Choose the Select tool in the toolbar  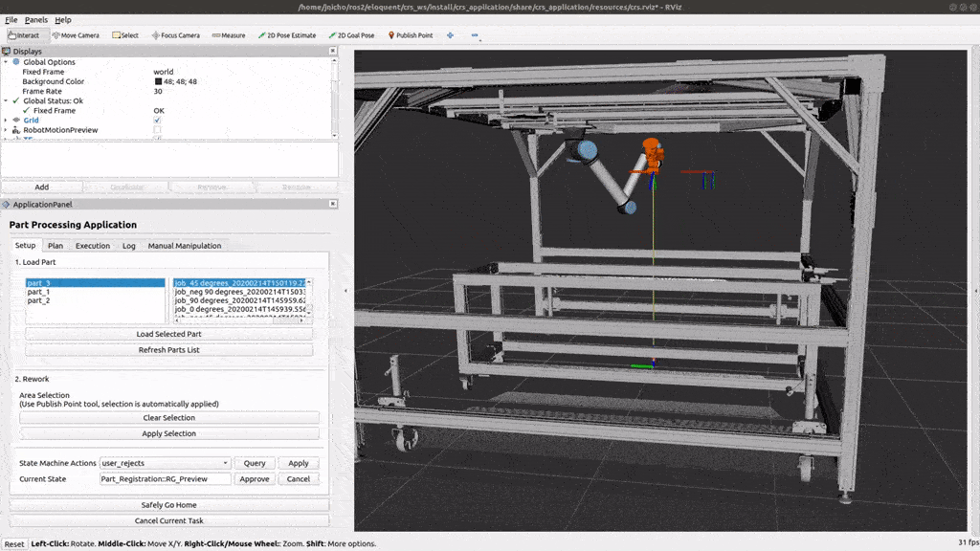[x=126, y=34]
